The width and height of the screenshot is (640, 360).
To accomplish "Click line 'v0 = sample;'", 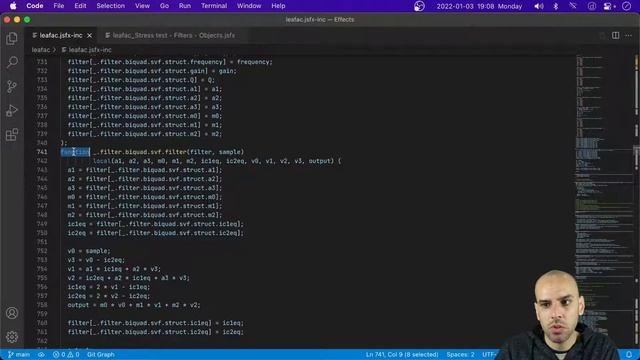I will (x=89, y=251).
